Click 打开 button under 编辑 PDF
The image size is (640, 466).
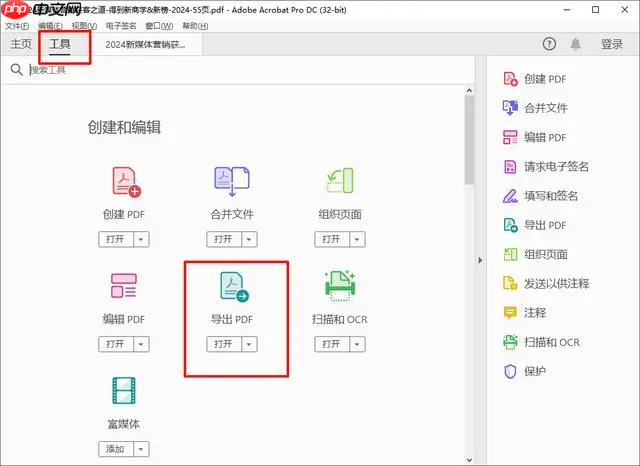coord(116,344)
